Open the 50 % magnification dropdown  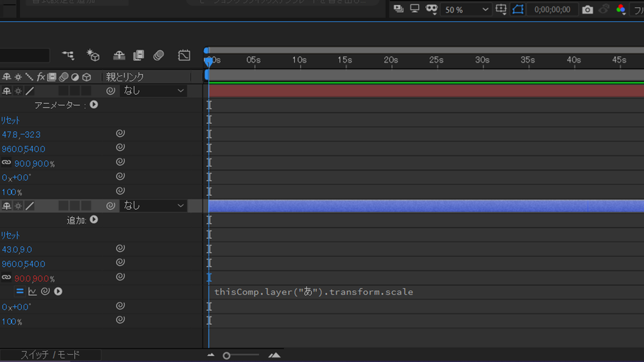(x=466, y=9)
